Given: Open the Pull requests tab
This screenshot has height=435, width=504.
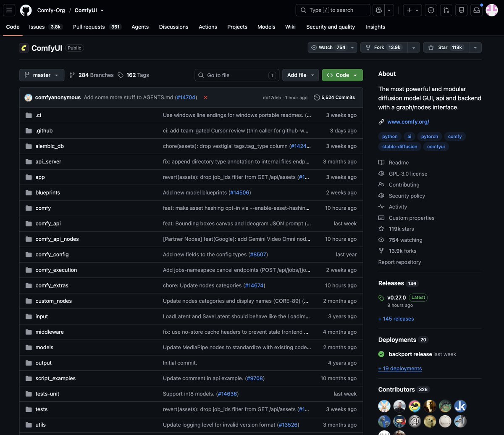Looking at the screenshot, I should tap(97, 27).
